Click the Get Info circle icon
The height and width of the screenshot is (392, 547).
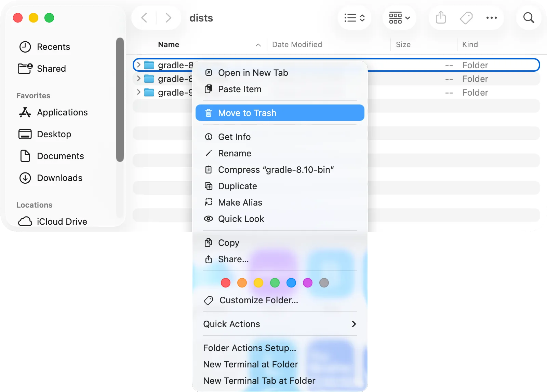[209, 137]
